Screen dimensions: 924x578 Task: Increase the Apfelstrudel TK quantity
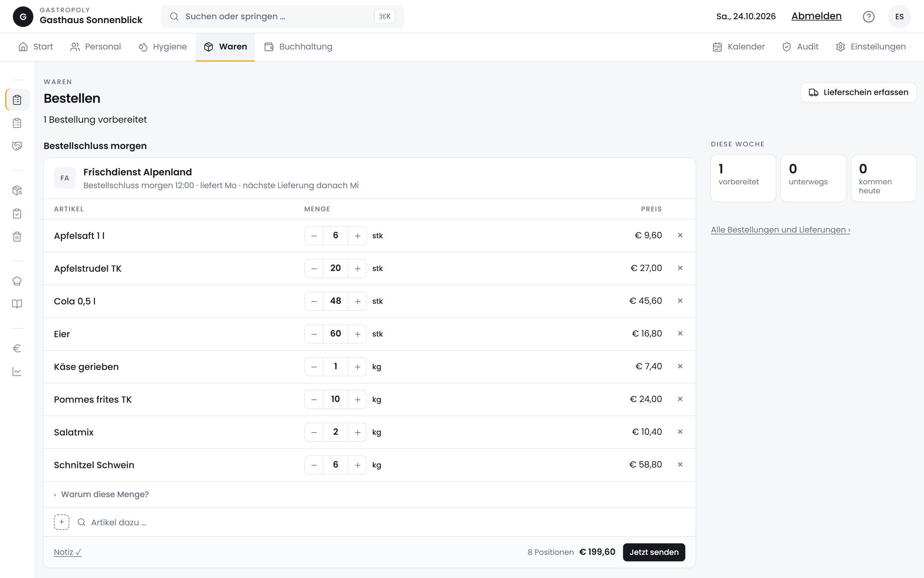(357, 268)
